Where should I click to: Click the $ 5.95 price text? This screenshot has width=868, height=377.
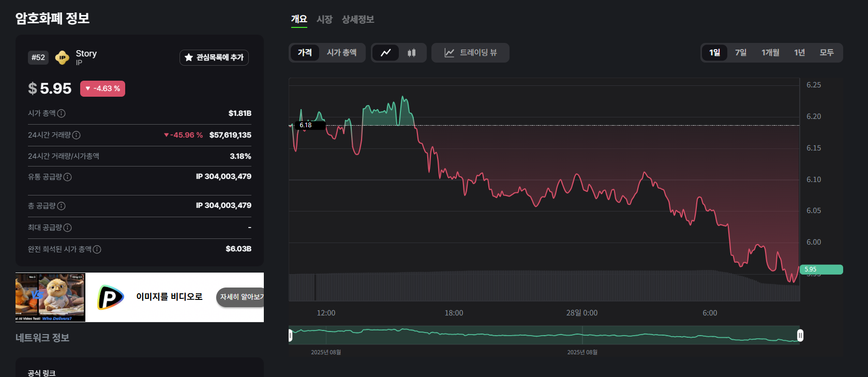[50, 88]
